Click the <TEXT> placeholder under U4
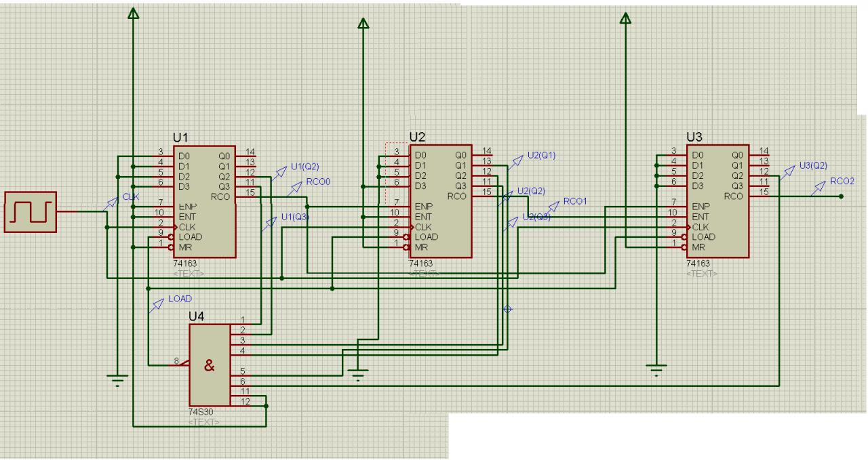 coord(203,421)
